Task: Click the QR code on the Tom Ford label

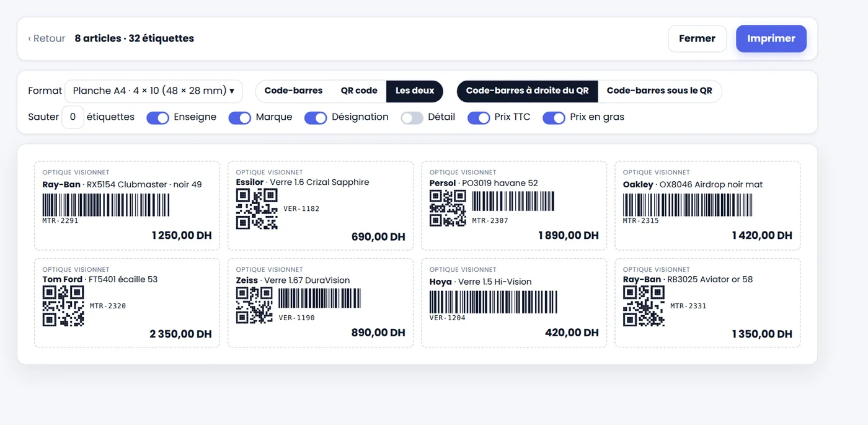Action: click(63, 306)
